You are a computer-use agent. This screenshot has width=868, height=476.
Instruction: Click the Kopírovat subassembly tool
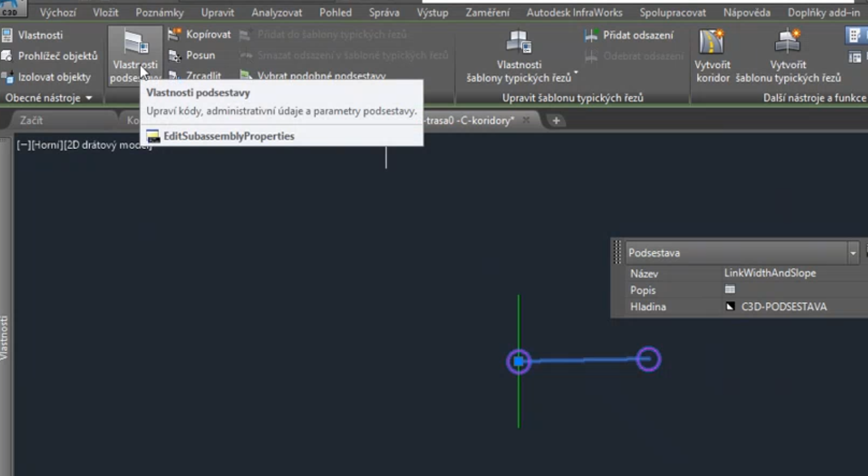coord(200,35)
